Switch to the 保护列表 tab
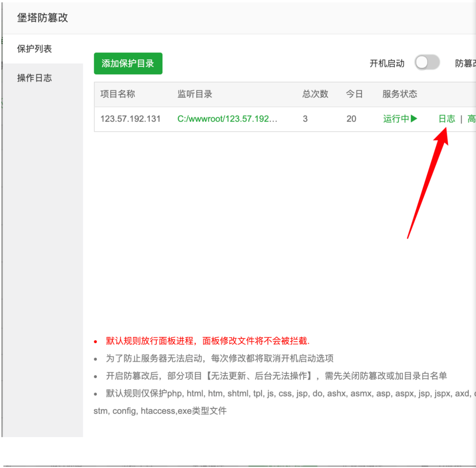Screen dimensions: 476x468 34,49
